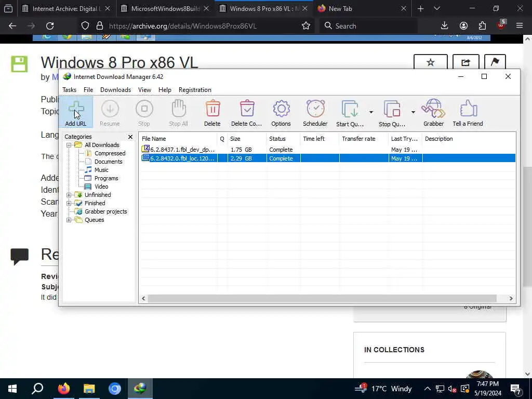Screen dimensions: 532x399
Task: Select the 6.2.8437.1.fbl_dev_dp download row
Action: pos(328,150)
